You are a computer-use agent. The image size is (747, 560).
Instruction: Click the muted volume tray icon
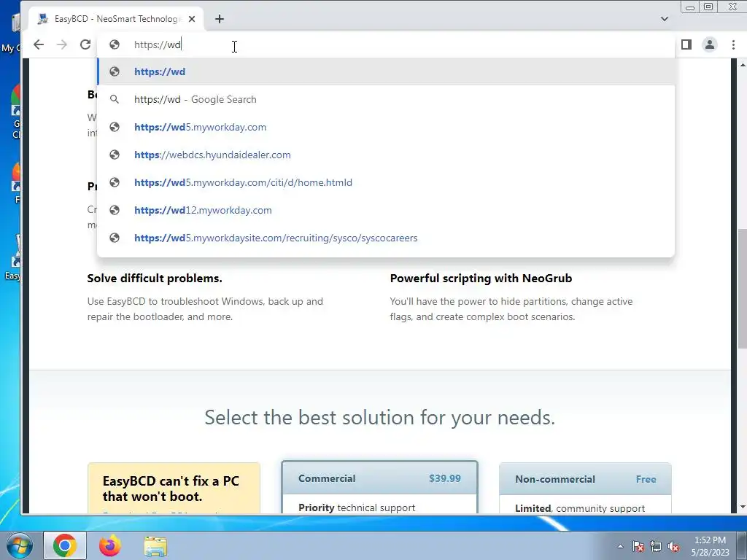[673, 546]
